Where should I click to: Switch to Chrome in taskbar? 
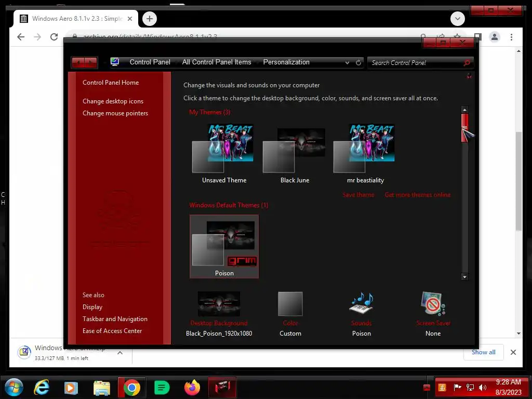coord(132,388)
